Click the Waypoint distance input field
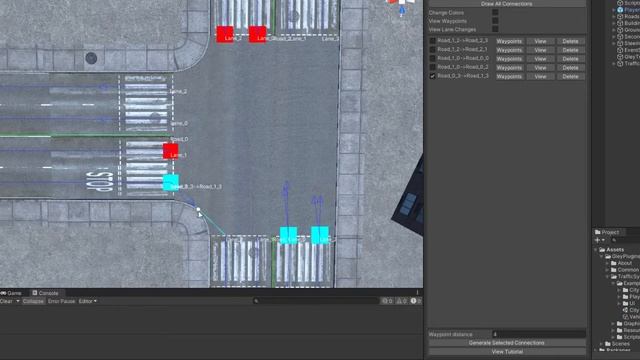 coord(538,334)
